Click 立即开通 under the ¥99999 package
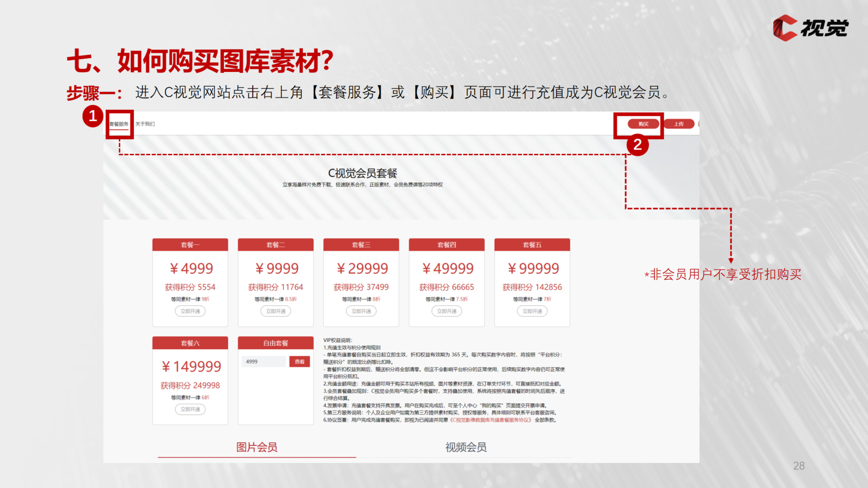 (x=532, y=311)
